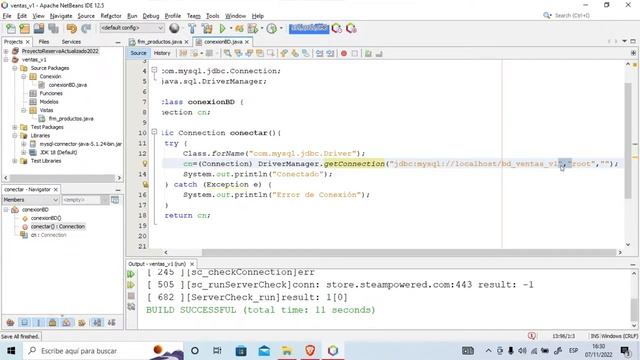Toggle Show Fields filter in Navigator bar
Screen dimensions: 640x360
(x=24, y=323)
